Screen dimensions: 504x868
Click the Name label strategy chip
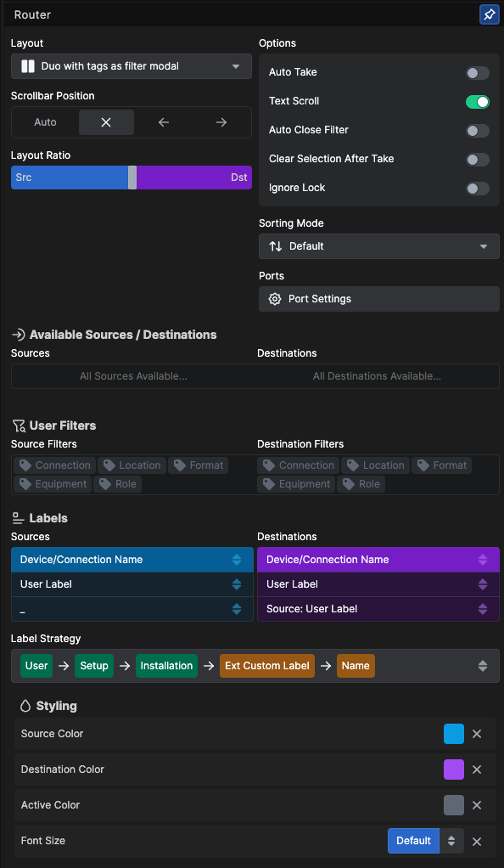(356, 666)
